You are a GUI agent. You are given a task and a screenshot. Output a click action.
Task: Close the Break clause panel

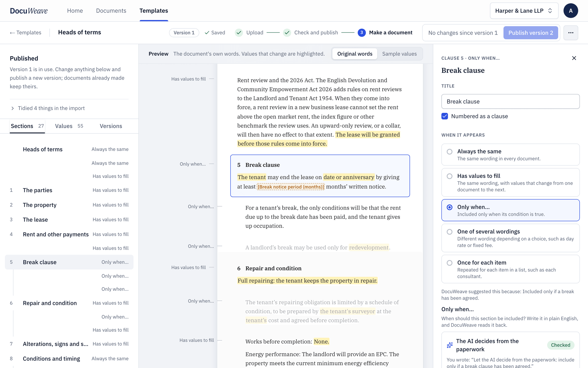coord(574,58)
